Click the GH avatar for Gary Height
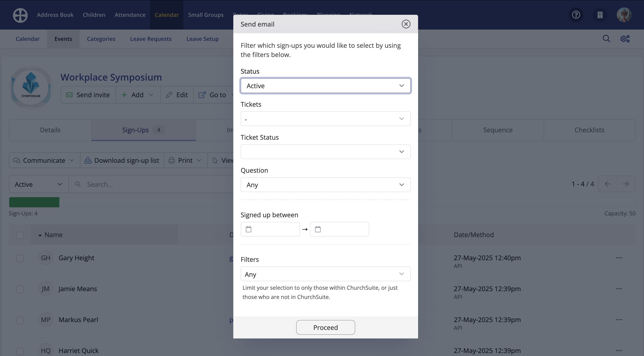Image resolution: width=644 pixels, height=356 pixels. pyautogui.click(x=46, y=258)
